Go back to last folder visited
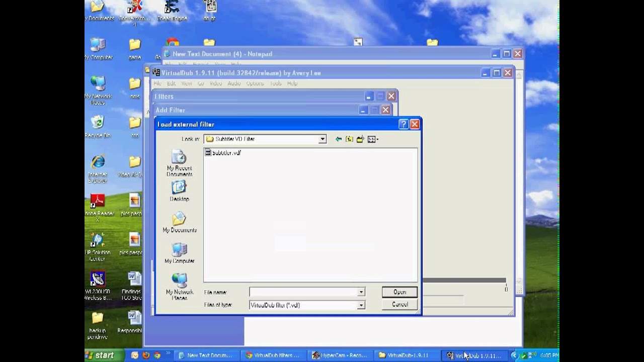The width and height of the screenshot is (644, 362). tap(339, 139)
